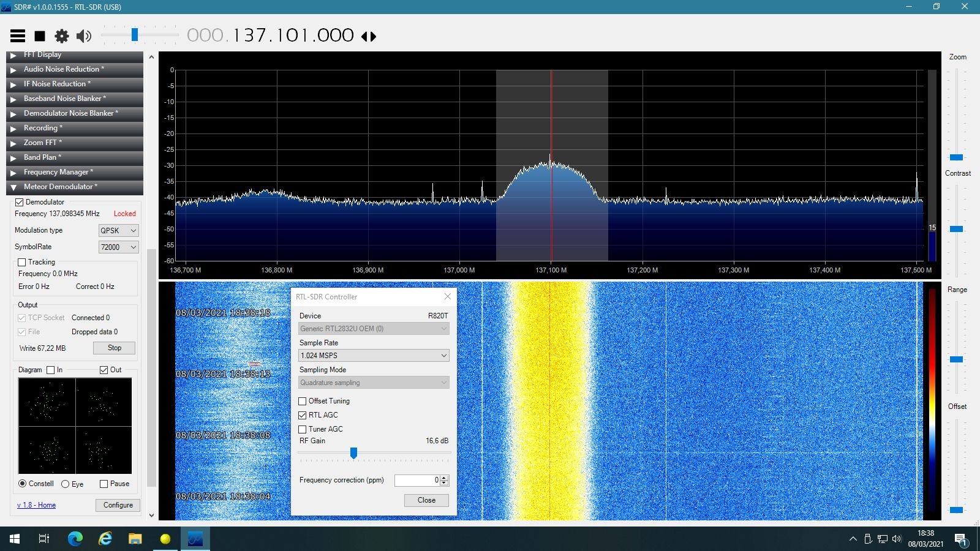Adjust the RF Gain slider handle
This screenshot has height=551, width=980.
(x=353, y=452)
